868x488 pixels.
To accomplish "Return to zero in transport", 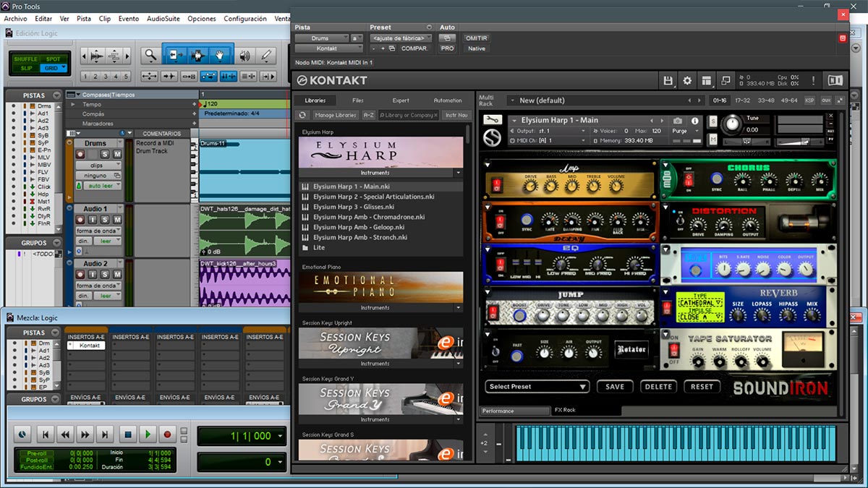I will pyautogui.click(x=46, y=435).
